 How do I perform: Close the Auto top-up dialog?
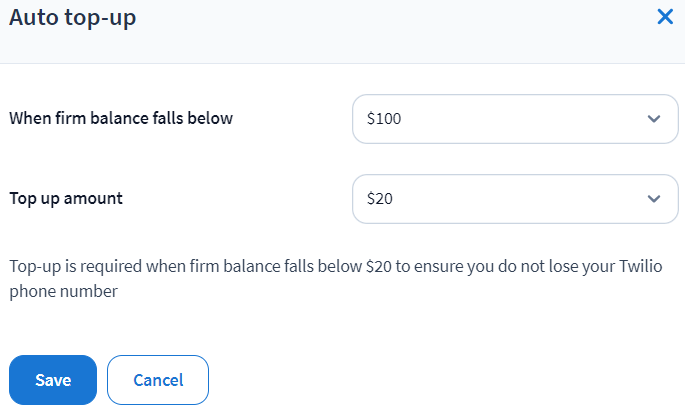point(665,17)
